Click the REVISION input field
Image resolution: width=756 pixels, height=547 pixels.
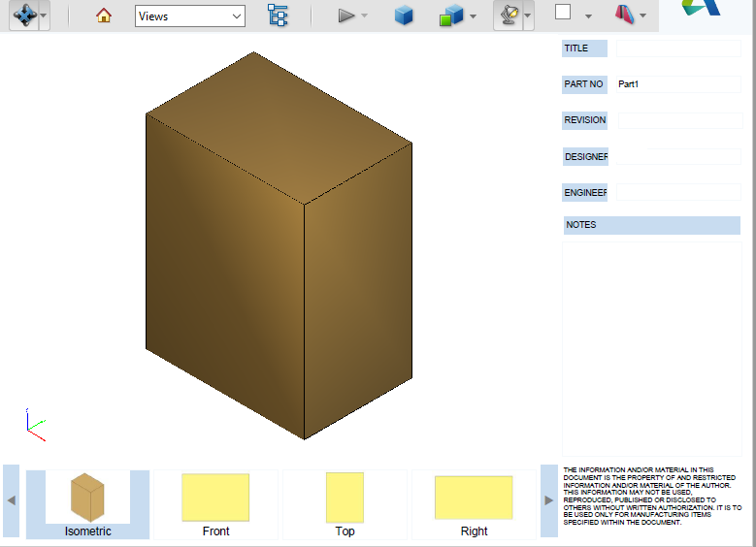pyautogui.click(x=680, y=120)
